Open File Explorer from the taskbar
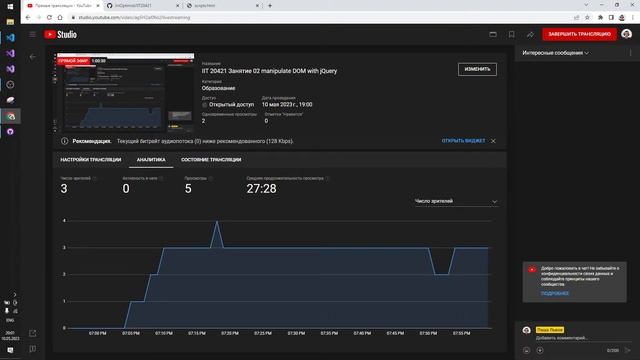This screenshot has height=360, width=640. click(10, 22)
